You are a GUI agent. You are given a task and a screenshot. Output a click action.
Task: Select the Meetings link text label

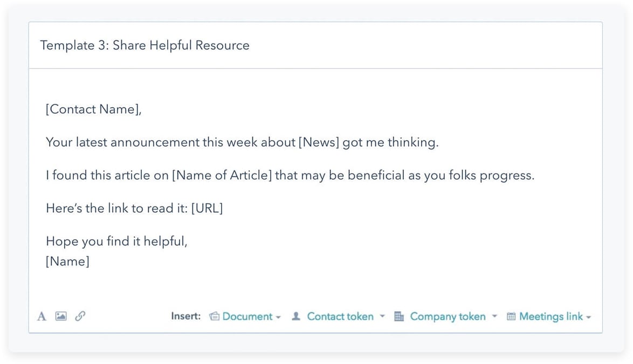click(551, 317)
